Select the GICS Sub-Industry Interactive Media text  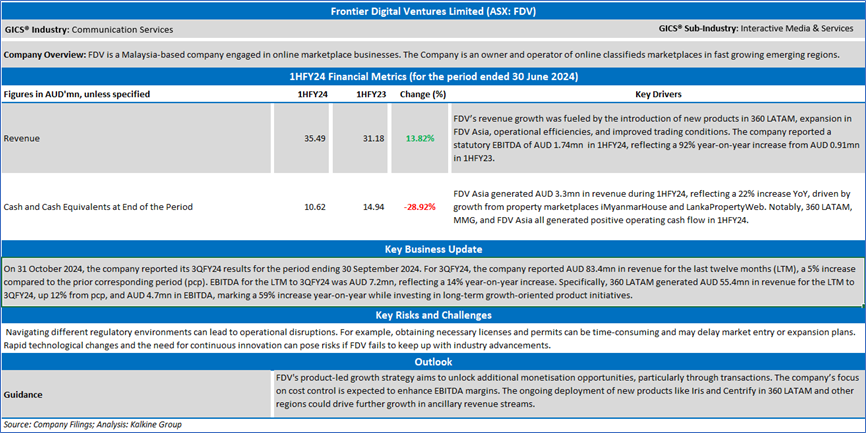[x=756, y=29]
